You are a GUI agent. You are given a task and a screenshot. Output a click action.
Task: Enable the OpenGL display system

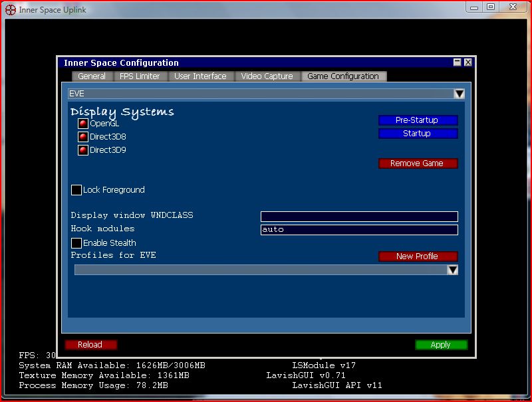point(82,123)
